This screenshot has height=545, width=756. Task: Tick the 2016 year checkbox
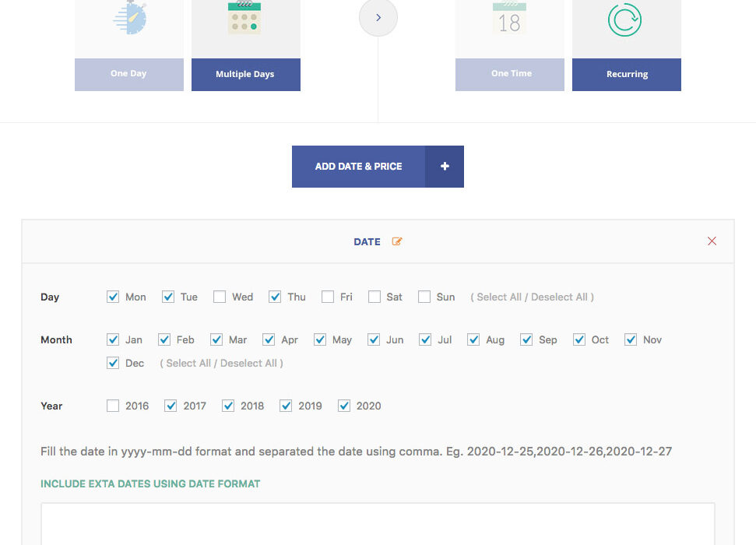(x=113, y=406)
